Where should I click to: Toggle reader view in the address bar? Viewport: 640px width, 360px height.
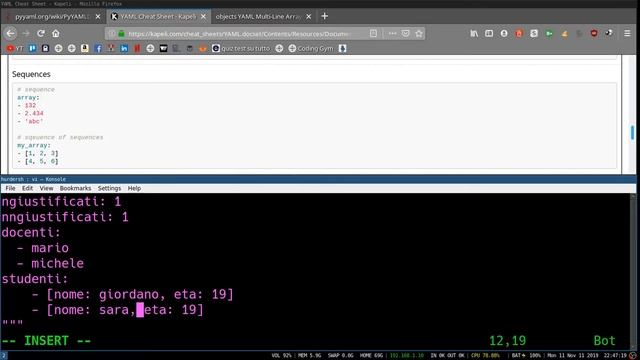click(373, 33)
